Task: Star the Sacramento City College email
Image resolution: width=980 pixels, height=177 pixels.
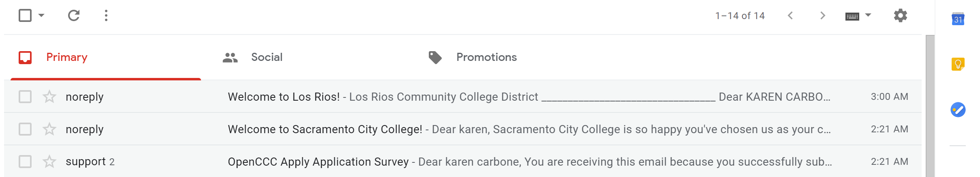Action: (x=49, y=129)
